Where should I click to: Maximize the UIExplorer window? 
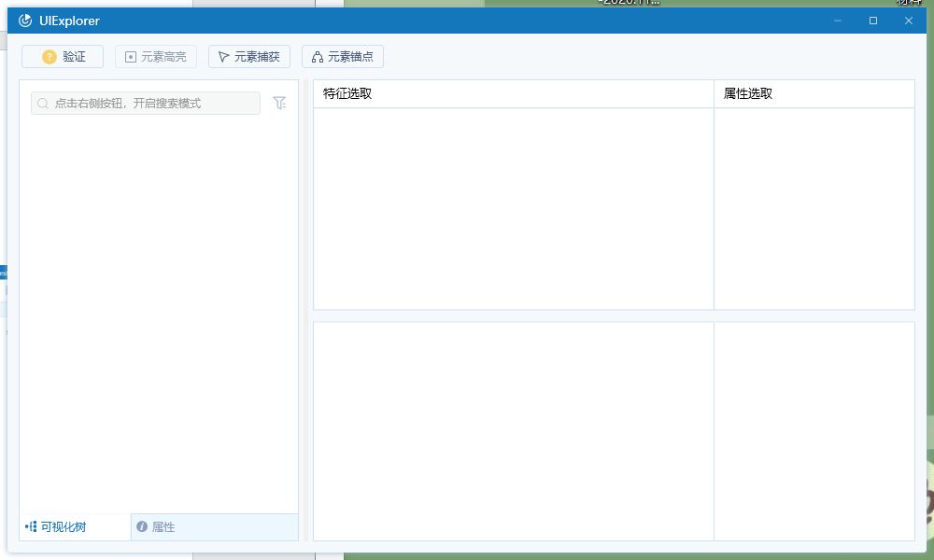tap(873, 20)
